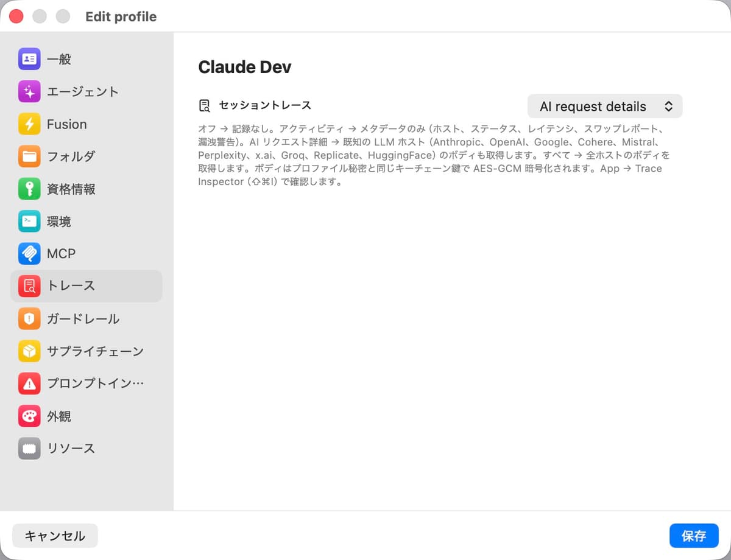The height and width of the screenshot is (560, 731).
Task: Go to the エージェント section
Action: [x=87, y=92]
